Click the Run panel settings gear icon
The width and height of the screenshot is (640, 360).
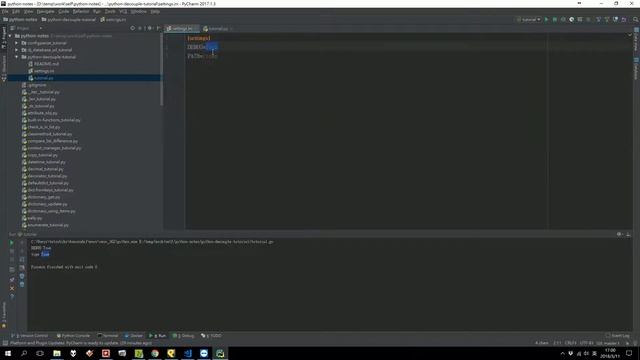click(619, 234)
